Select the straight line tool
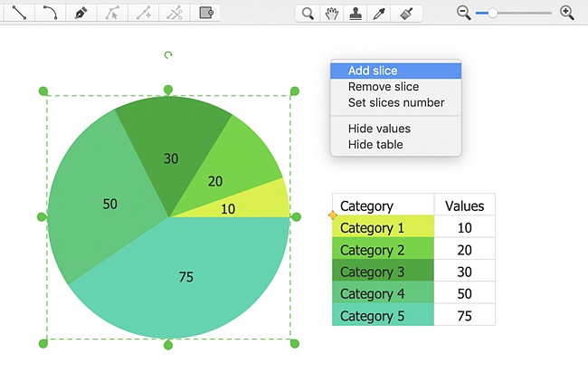This screenshot has height=392, width=588. point(18,13)
